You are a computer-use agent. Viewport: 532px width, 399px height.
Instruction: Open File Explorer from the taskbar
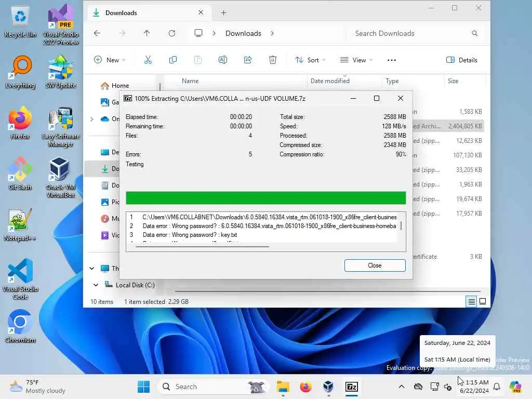(x=283, y=387)
